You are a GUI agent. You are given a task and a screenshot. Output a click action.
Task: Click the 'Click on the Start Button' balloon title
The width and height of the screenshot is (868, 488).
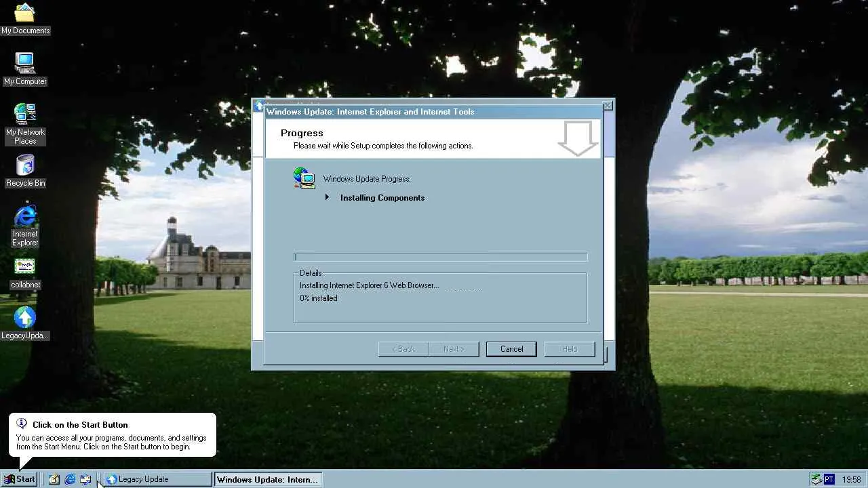[80, 425]
